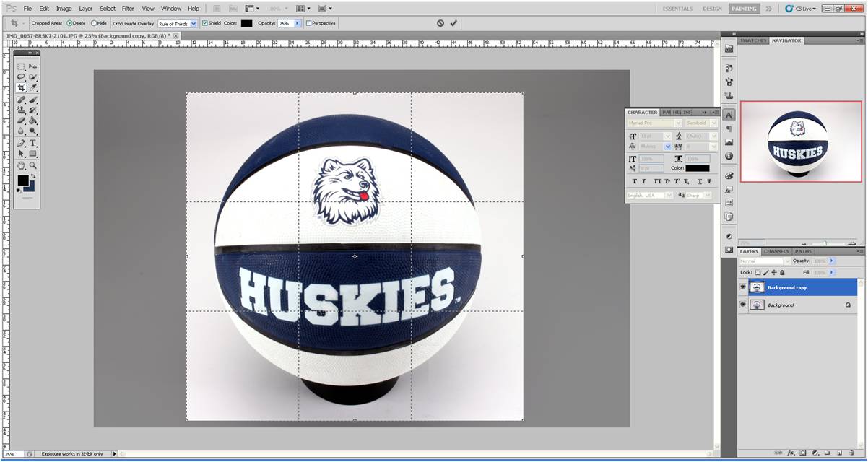Click the crop shield color swatch
868x462 pixels.
point(246,23)
